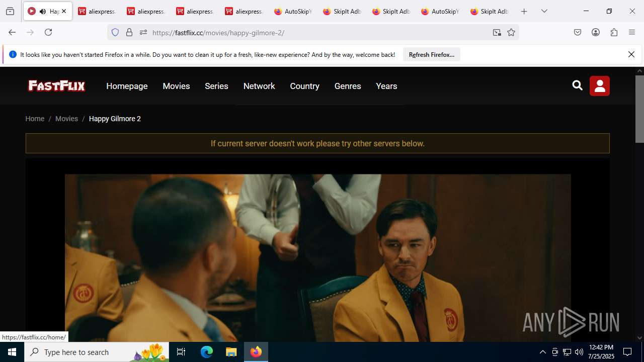Open the volume speaker tray icon
The image size is (644, 362).
click(579, 352)
